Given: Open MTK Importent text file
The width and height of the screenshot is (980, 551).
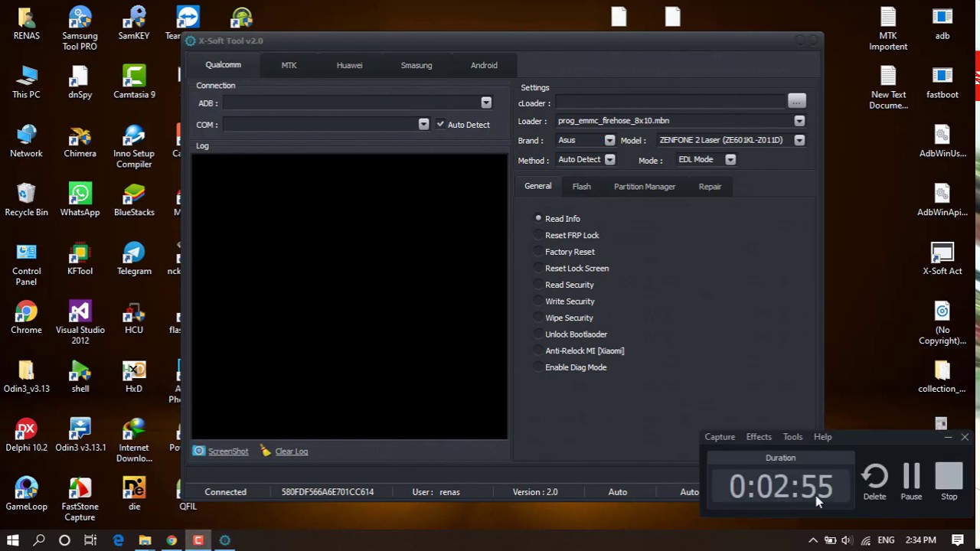Looking at the screenshot, I should click(x=888, y=28).
